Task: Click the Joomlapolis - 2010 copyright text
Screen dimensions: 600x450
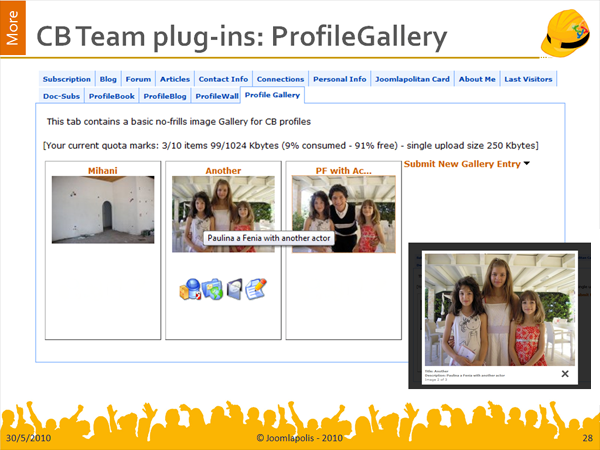Action: 300,438
